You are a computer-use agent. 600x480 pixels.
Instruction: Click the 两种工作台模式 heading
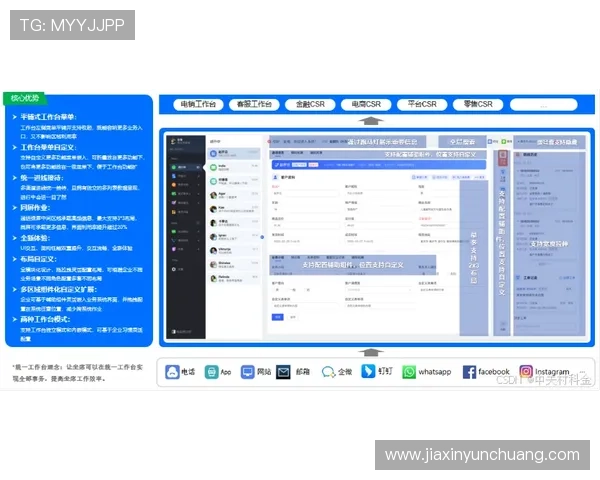tap(45, 319)
